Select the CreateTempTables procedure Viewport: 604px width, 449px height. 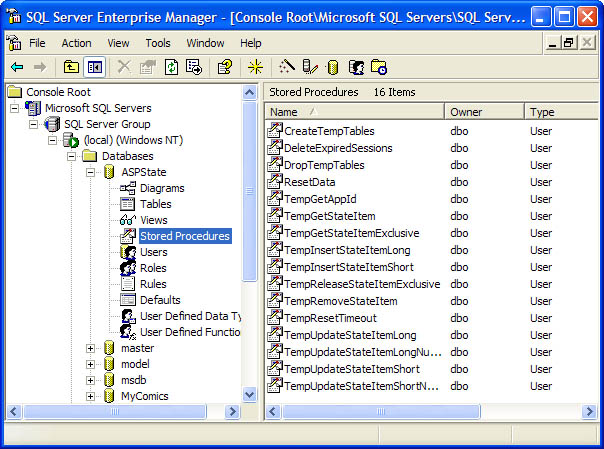point(329,131)
